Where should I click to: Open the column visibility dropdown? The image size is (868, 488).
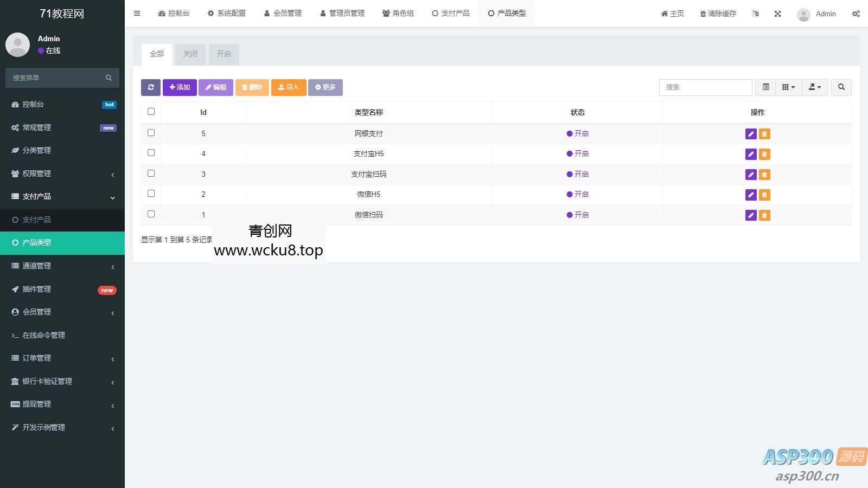pos(788,87)
